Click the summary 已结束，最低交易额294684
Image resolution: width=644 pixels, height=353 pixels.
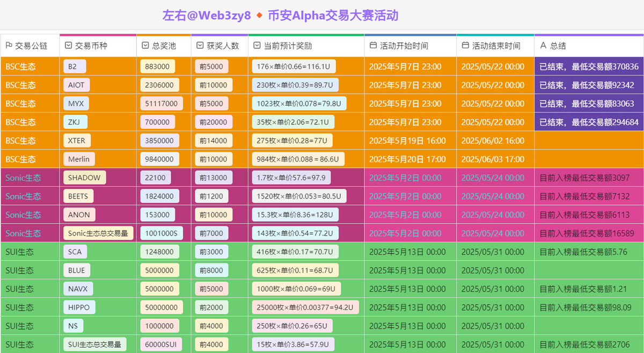tap(589, 122)
